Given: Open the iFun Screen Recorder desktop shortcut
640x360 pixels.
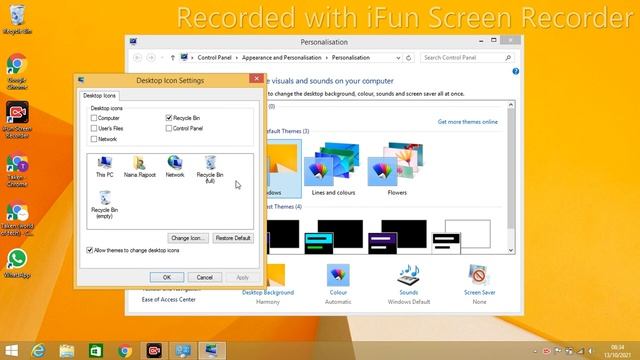Looking at the screenshot, I should (17, 120).
